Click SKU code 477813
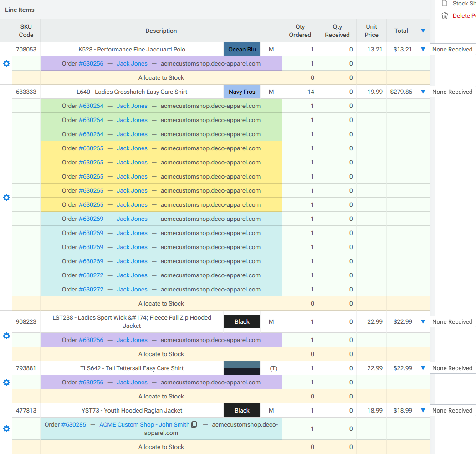 pos(26,411)
